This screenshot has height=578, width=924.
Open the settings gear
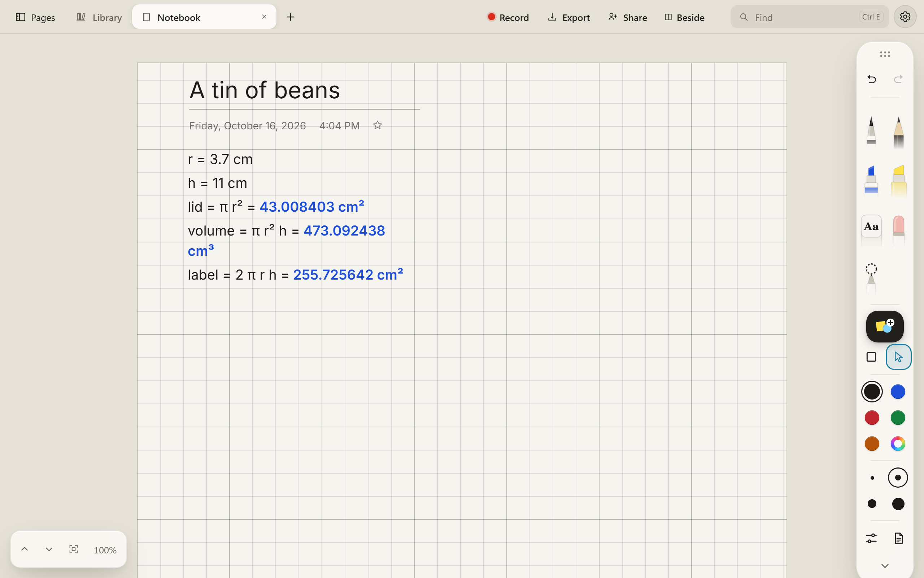(x=905, y=17)
